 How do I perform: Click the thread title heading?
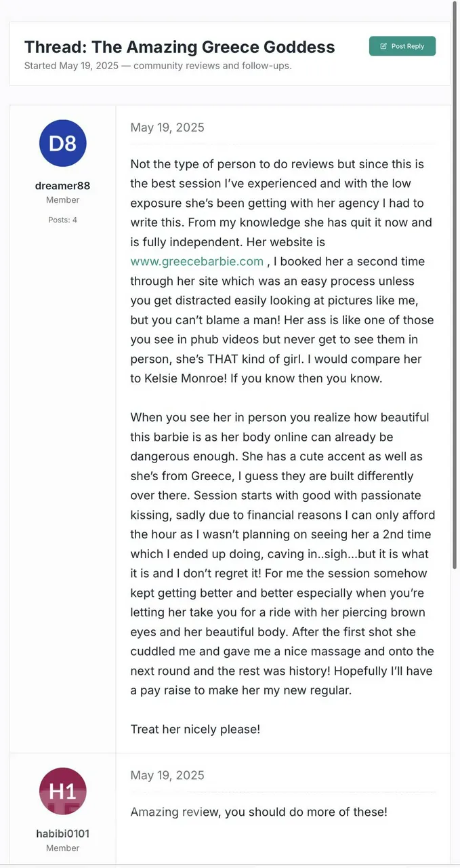tap(180, 47)
